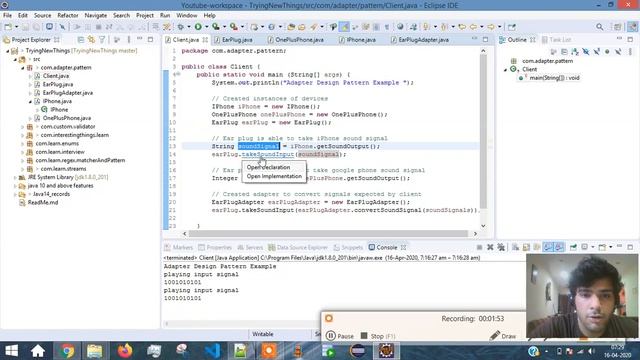
Task: Open the File menu
Action: [7, 15]
